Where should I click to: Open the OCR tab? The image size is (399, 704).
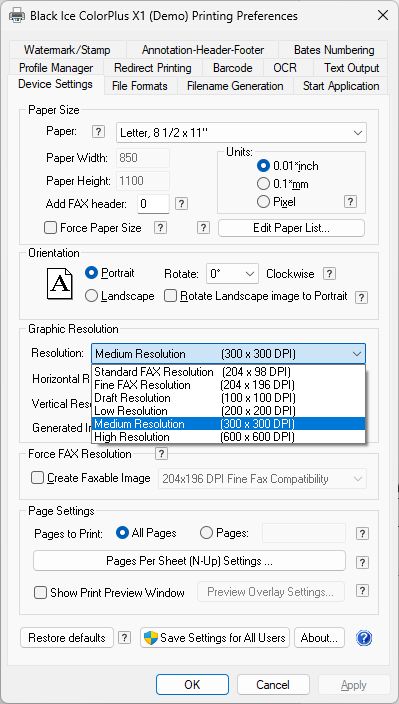[x=285, y=68]
